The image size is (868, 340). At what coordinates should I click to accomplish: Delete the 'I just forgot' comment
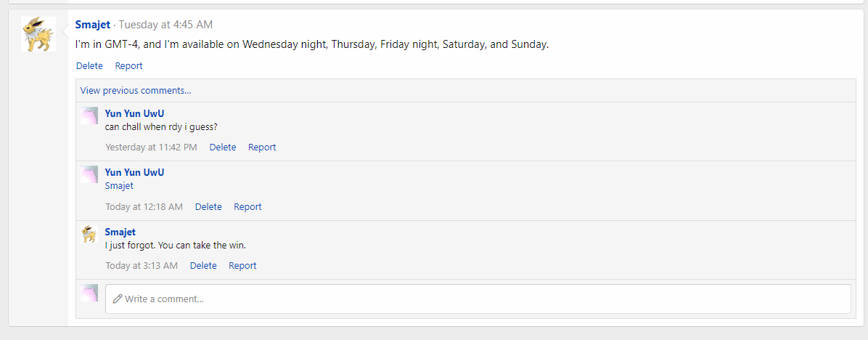(203, 266)
